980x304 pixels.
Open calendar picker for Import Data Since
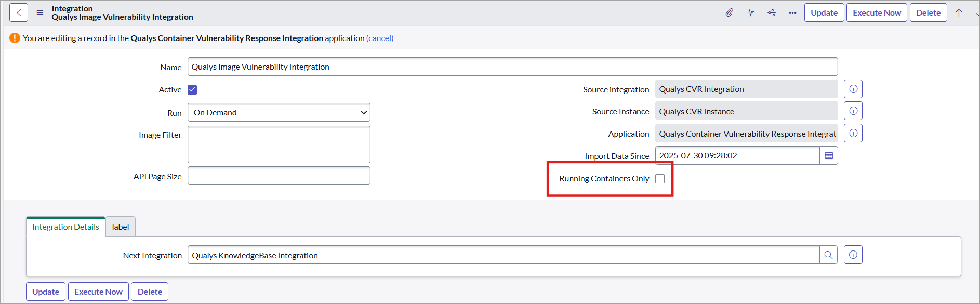click(x=829, y=155)
